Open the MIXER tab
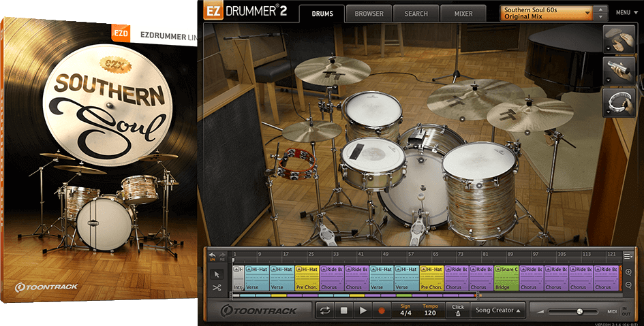 point(463,14)
